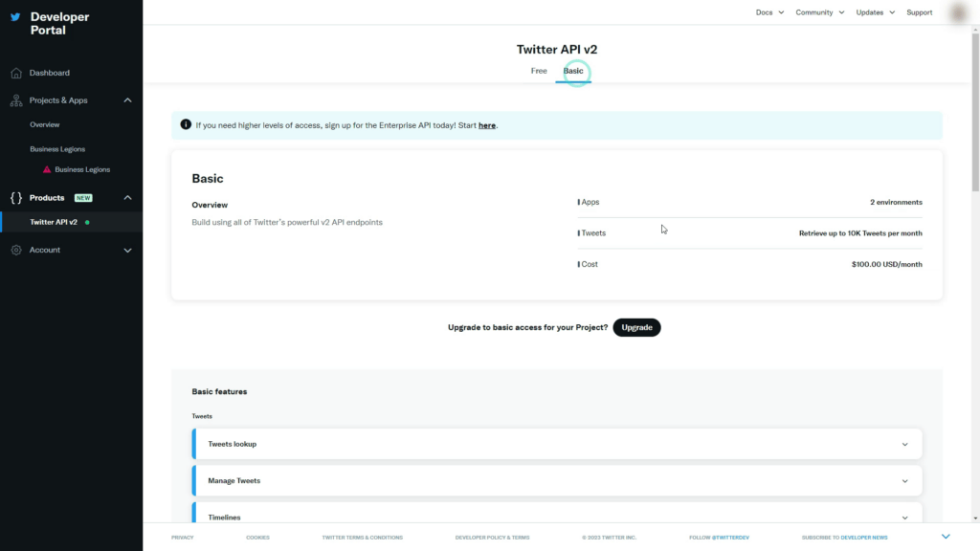Click the info icon in the Enterprise banner
This screenshot has height=551, width=980.
183,124
